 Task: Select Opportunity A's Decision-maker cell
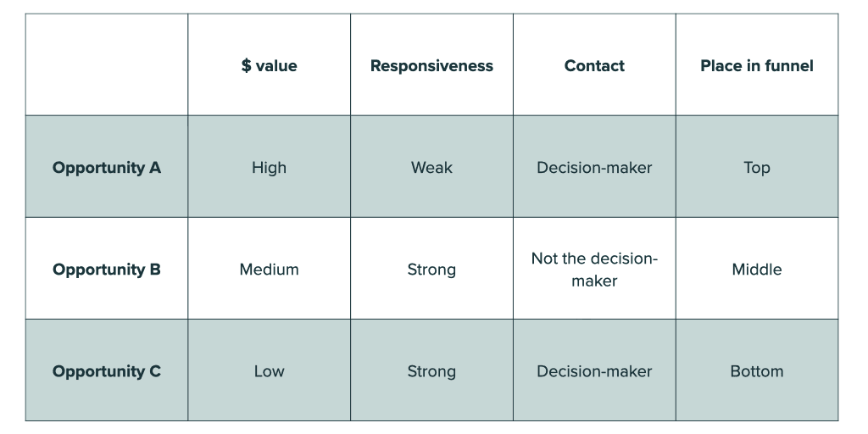coord(594,168)
